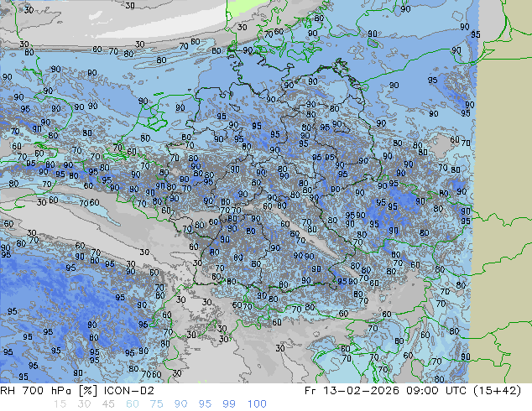Select legend value 60 in color scale row
The height and width of the screenshot is (411, 532).
(133, 404)
